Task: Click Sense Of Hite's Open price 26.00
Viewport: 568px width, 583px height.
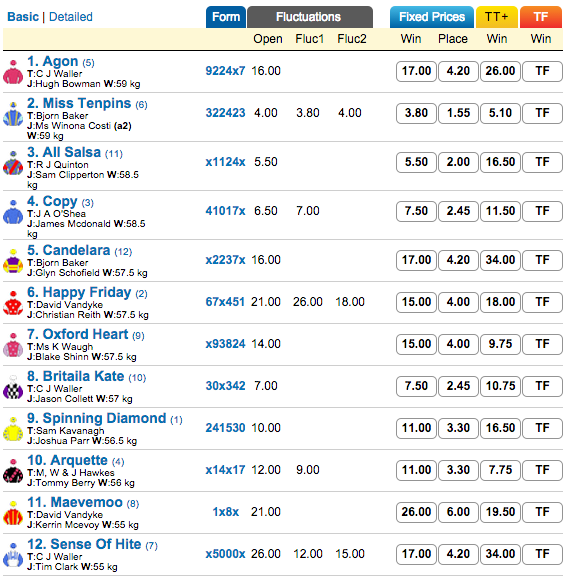Action: pyautogui.click(x=265, y=554)
